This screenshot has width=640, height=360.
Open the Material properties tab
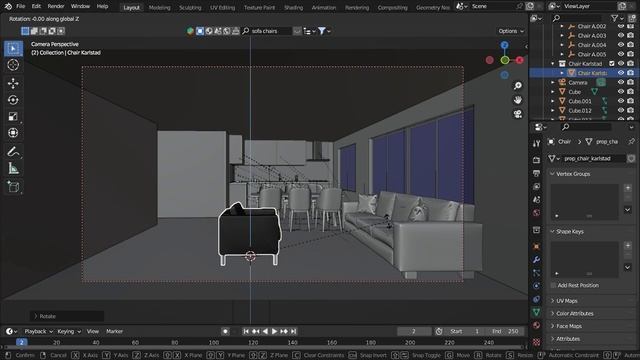point(536,325)
